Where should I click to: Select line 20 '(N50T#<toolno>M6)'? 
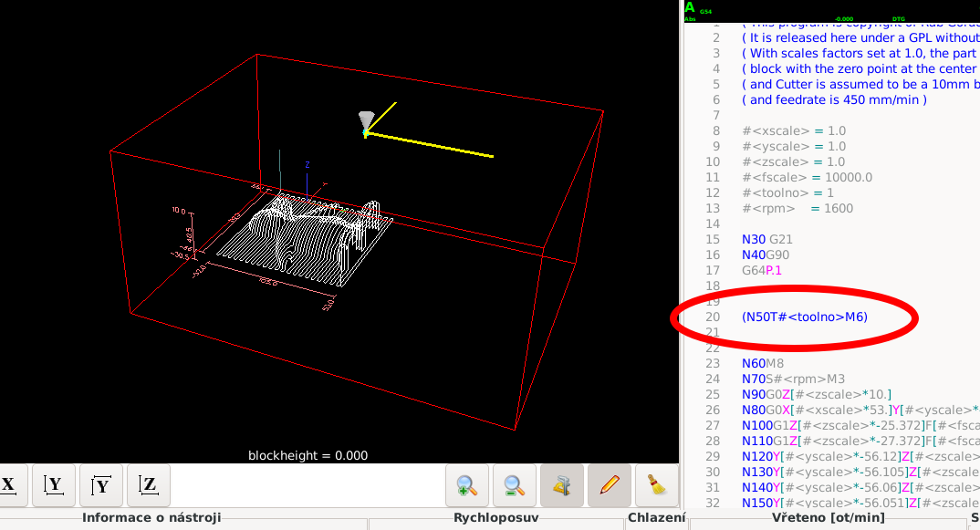[x=805, y=317]
